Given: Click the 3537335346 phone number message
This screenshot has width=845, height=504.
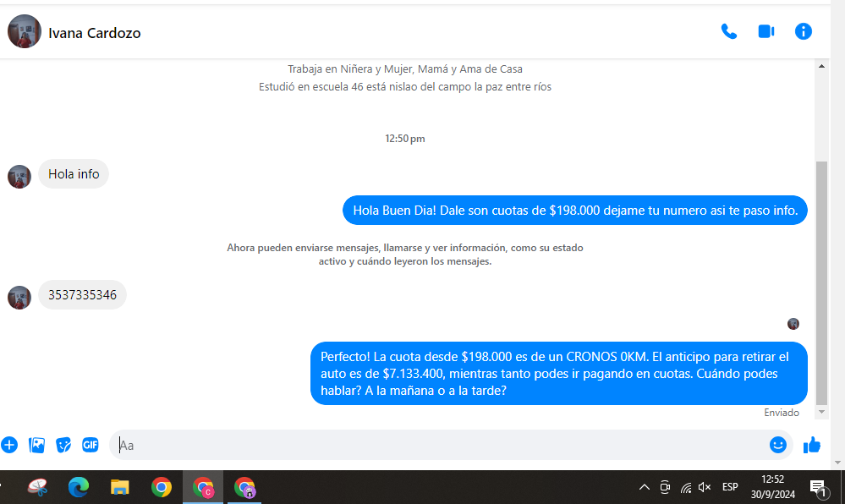Looking at the screenshot, I should (82, 295).
